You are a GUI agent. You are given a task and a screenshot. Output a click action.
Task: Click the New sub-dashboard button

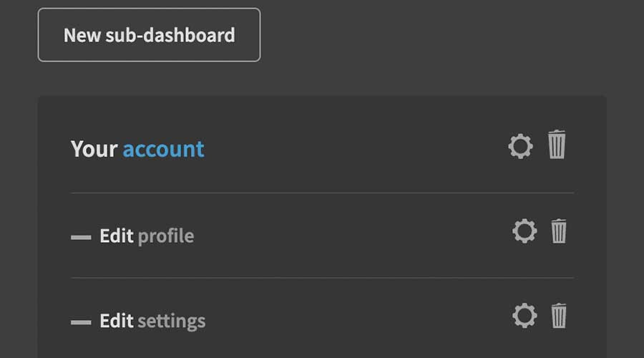pyautogui.click(x=149, y=35)
